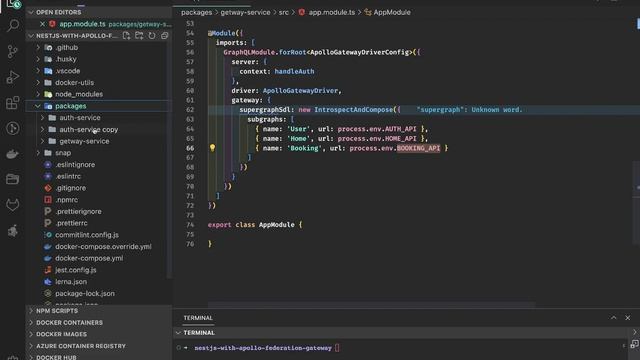This screenshot has width=640, height=360.
Task: Click the packages breadcrumb
Action: 196,12
